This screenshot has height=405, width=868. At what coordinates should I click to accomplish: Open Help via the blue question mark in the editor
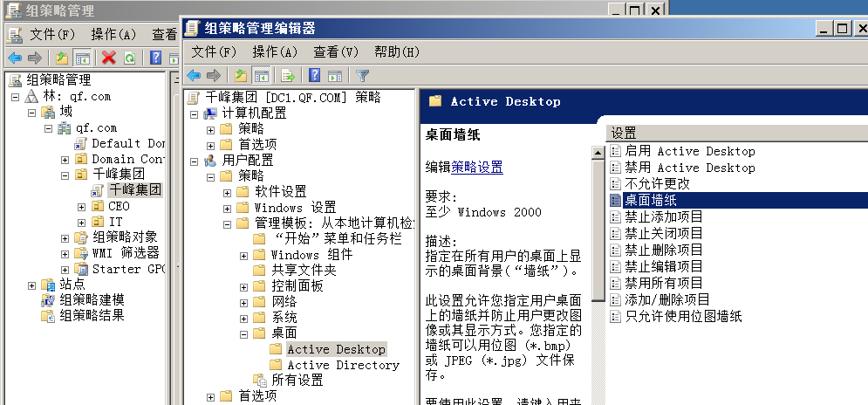click(314, 75)
